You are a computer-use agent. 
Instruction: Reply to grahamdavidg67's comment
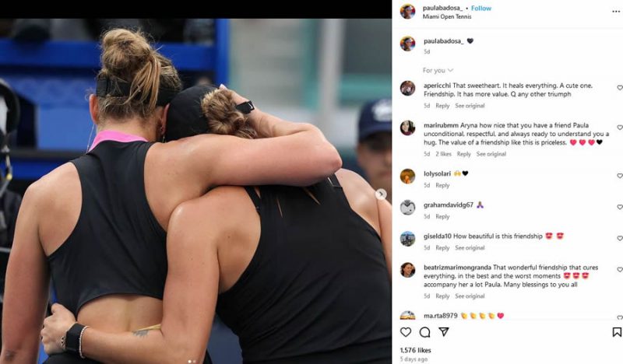click(442, 216)
